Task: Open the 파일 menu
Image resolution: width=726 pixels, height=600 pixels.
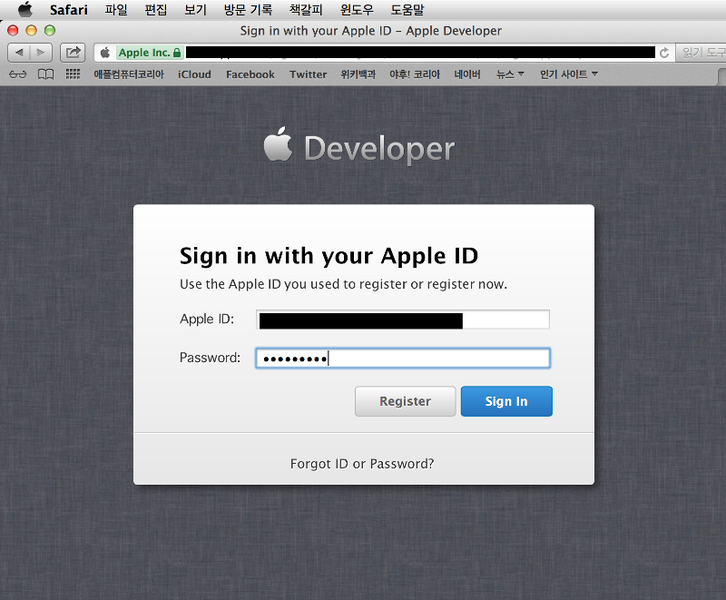Action: click(x=116, y=10)
